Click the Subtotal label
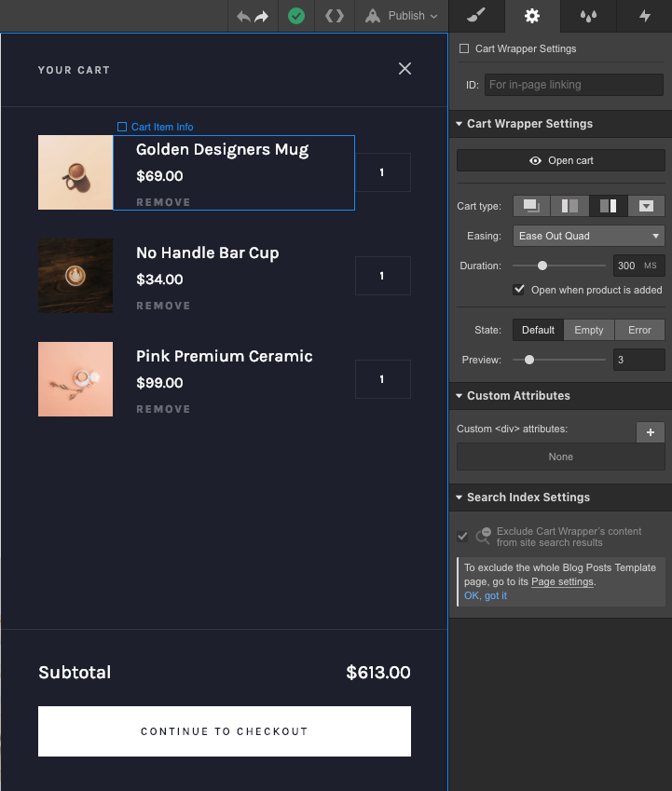This screenshot has width=672, height=791. (x=75, y=673)
